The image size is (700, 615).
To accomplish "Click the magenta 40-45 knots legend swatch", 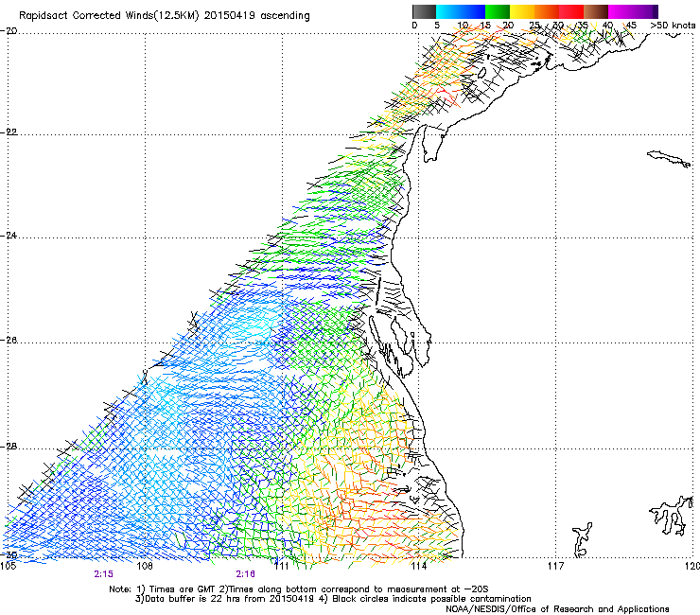I will 621,11.
